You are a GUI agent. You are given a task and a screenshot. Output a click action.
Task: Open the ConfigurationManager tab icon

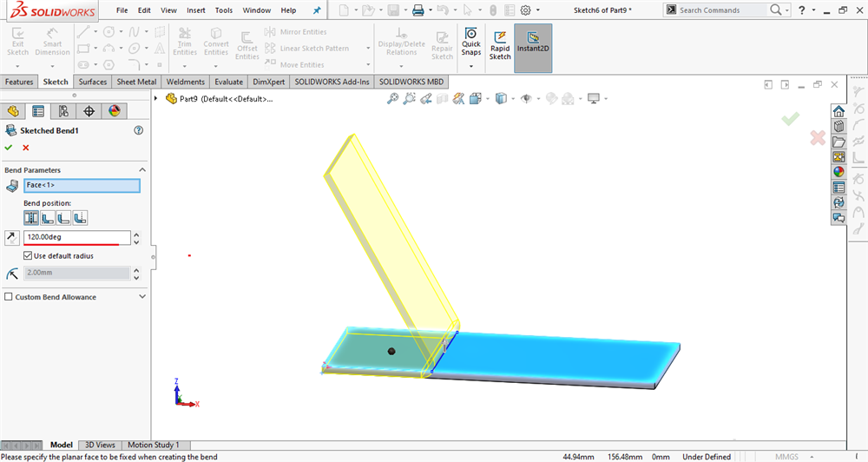tap(63, 111)
